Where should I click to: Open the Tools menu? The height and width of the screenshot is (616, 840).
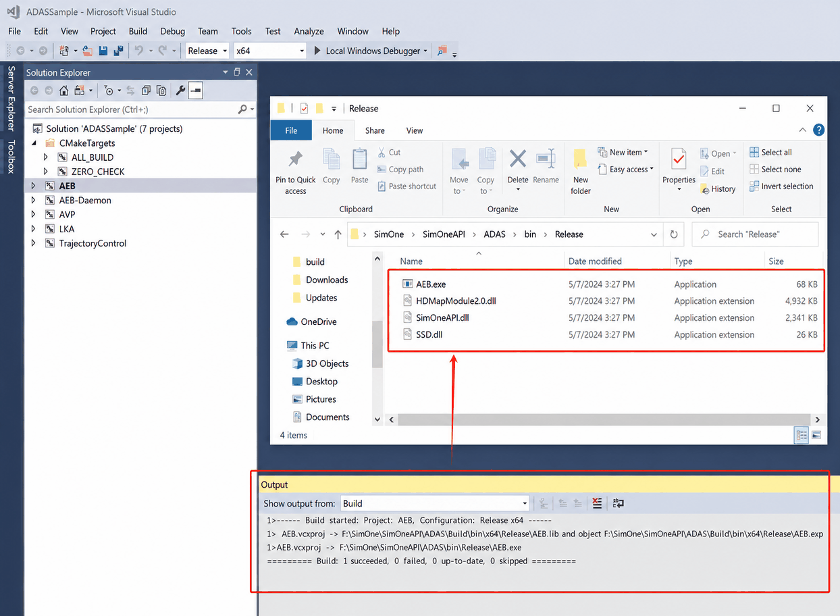click(241, 31)
